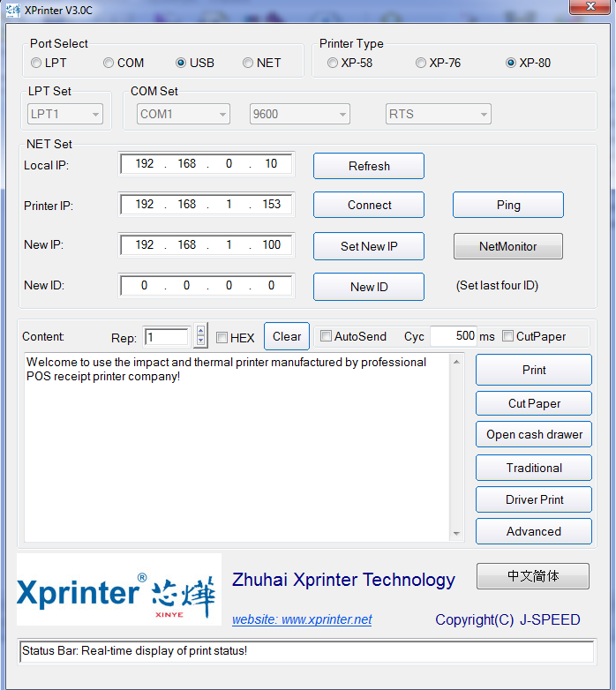The height and width of the screenshot is (690, 616).
Task: Click the XPrinter app icon in title bar
Action: click(12, 10)
